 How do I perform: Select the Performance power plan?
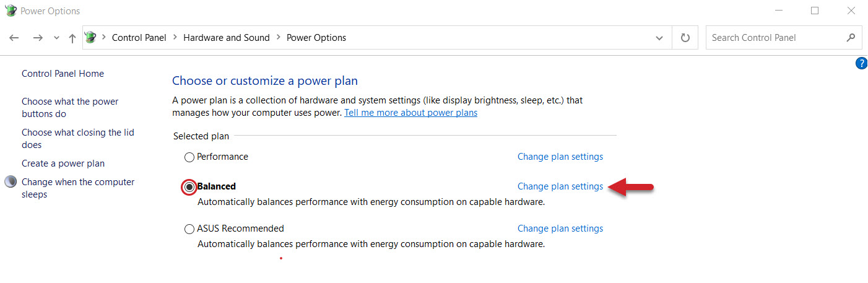(x=189, y=157)
